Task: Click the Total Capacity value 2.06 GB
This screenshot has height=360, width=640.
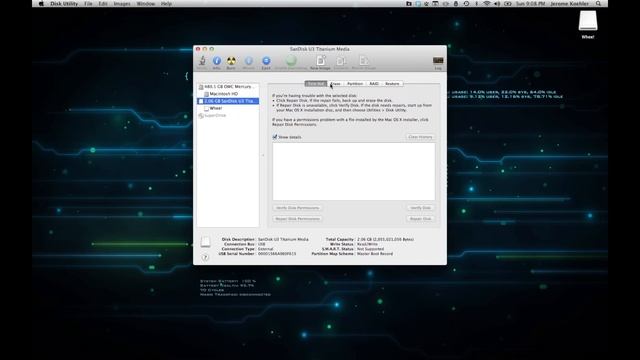Action: (385, 239)
